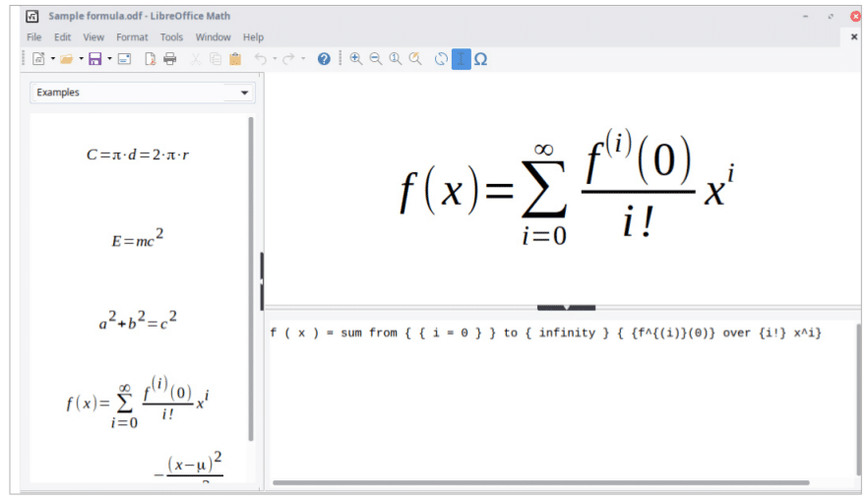Click the Zoom In magnifier icon
Viewport: 868px width, 500px height.
[355, 59]
